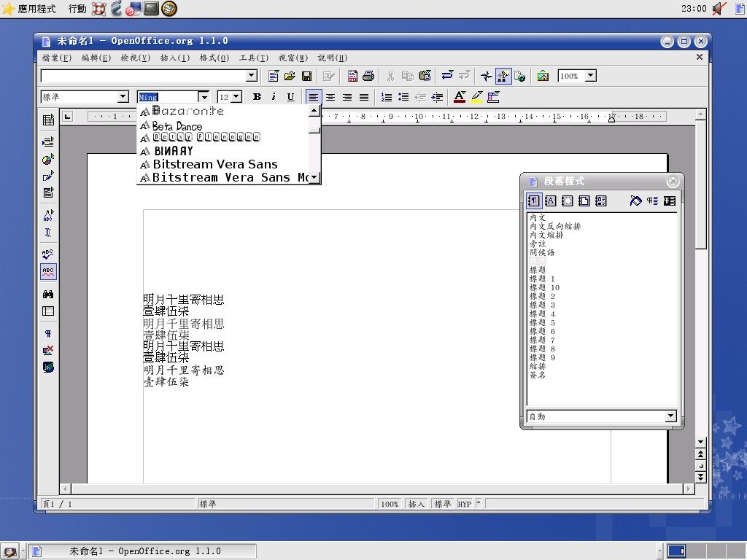Choose Bitstream Vera Sans from font list
The width and height of the screenshot is (747, 560).
215,164
